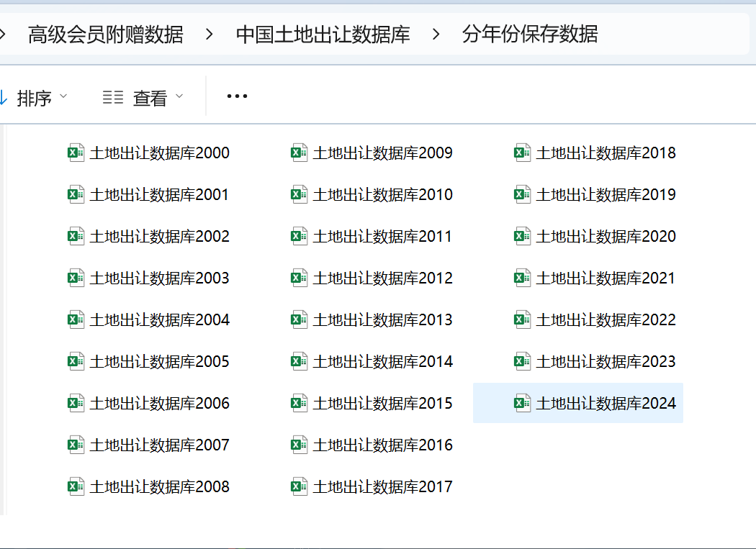Open the 查看 view dropdown

click(x=143, y=97)
